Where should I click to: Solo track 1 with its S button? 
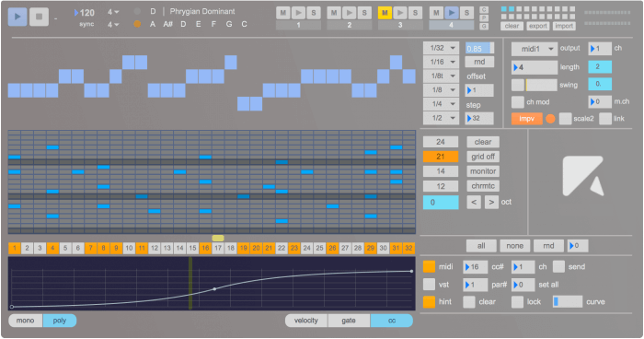click(x=314, y=13)
